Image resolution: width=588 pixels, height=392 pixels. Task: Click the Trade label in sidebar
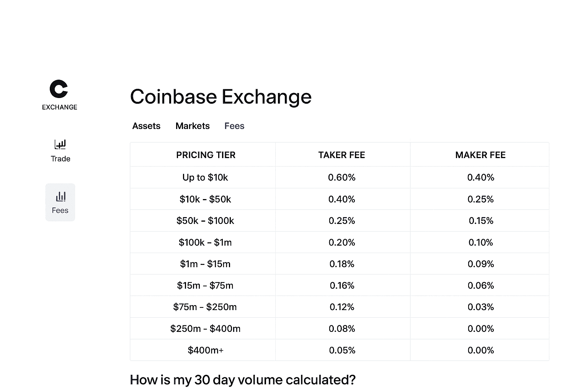[x=60, y=159]
